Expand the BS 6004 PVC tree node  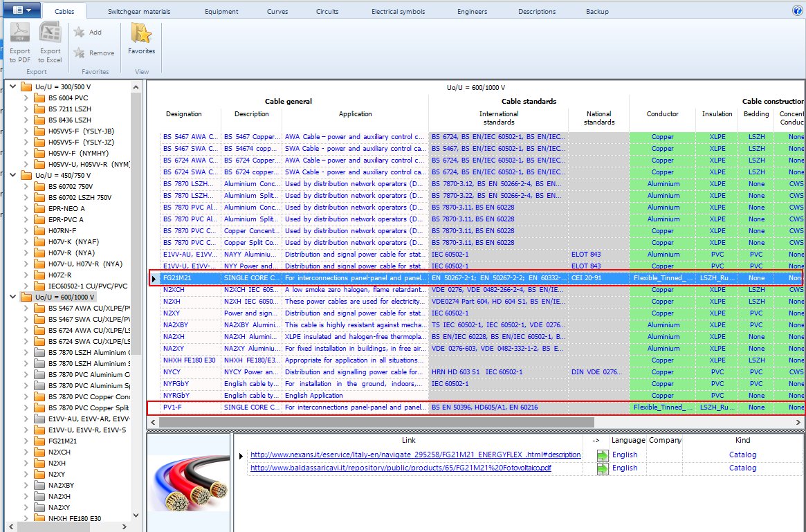pyautogui.click(x=26, y=98)
